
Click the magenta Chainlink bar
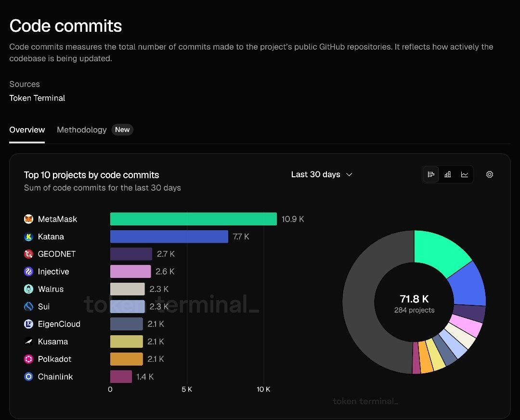(x=121, y=377)
